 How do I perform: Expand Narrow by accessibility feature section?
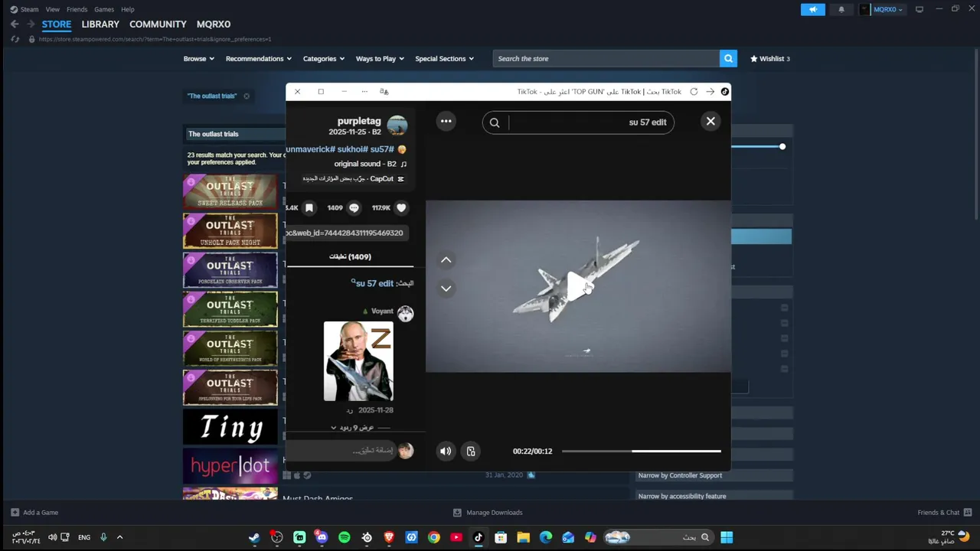pos(714,496)
